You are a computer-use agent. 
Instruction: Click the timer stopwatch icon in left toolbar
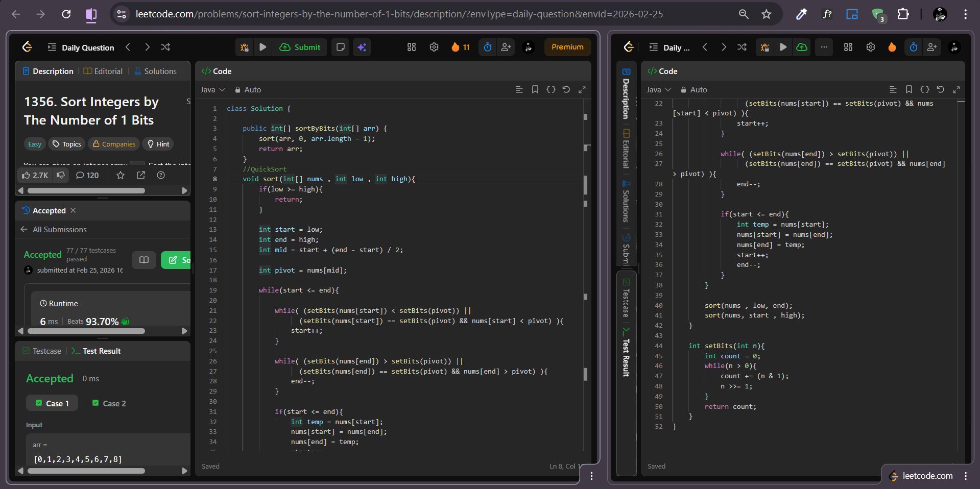(488, 47)
